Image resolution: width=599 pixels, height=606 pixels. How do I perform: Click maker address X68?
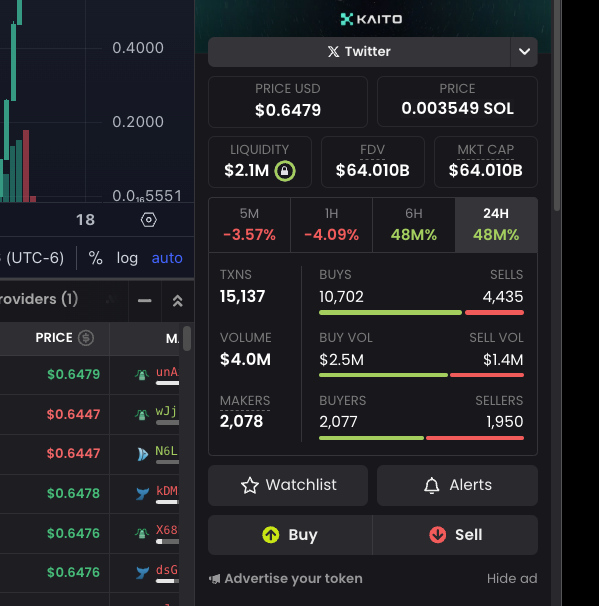click(x=167, y=530)
